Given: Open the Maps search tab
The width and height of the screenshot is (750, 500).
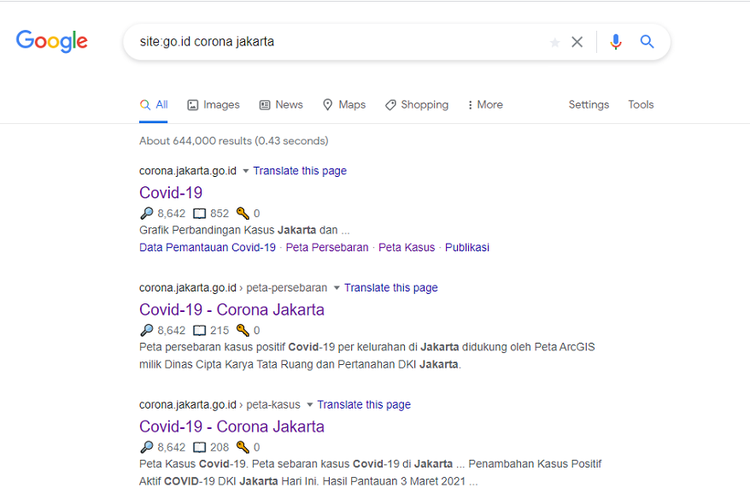Looking at the screenshot, I should 344,105.
